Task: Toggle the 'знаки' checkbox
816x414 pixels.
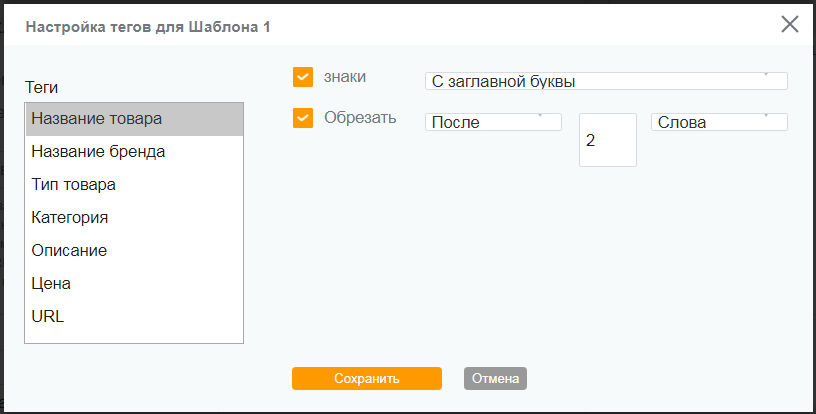Action: coord(304,78)
